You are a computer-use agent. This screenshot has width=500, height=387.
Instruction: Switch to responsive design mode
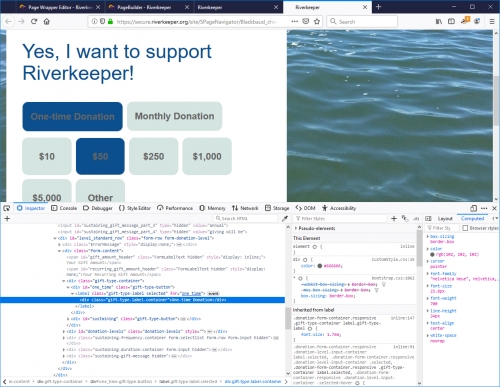[473, 208]
